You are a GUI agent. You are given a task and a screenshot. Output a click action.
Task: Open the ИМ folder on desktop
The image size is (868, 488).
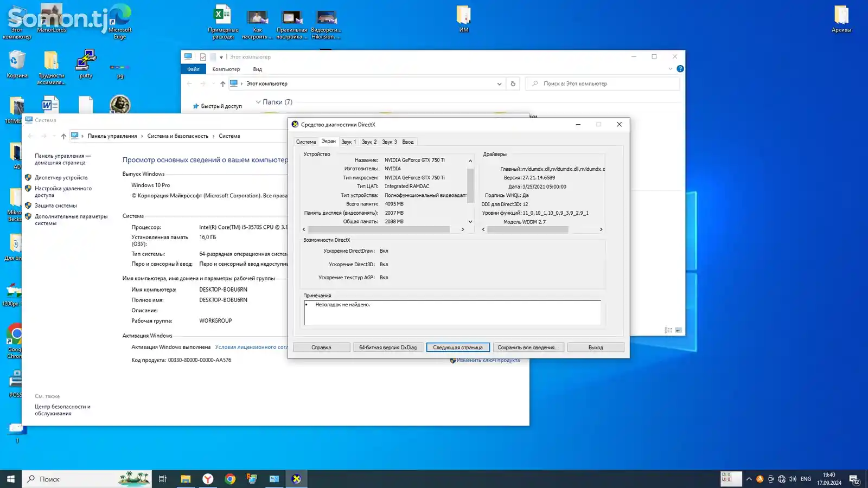tap(463, 19)
